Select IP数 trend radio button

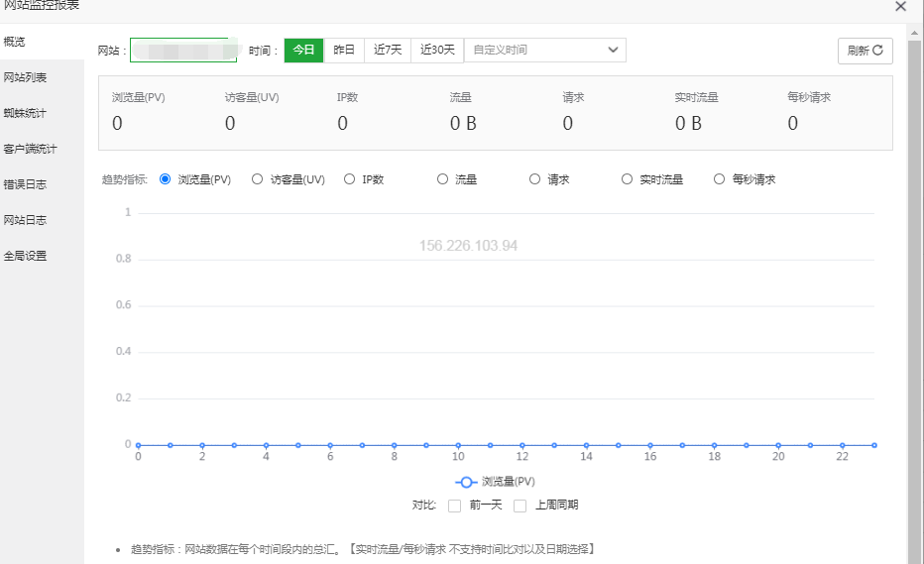click(349, 179)
